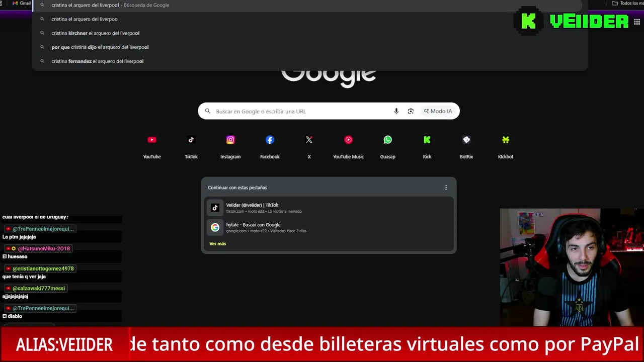Viewport: 644px width, 362px height.
Task: Click chat message El diablo
Action: (x=12, y=316)
